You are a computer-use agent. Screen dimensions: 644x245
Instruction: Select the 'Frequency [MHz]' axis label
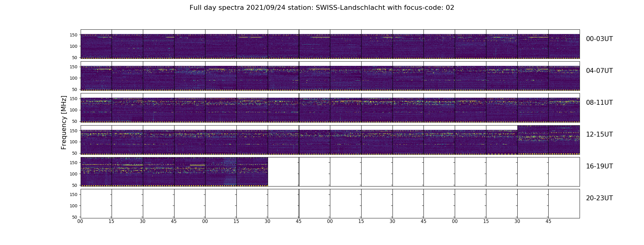tap(64, 123)
